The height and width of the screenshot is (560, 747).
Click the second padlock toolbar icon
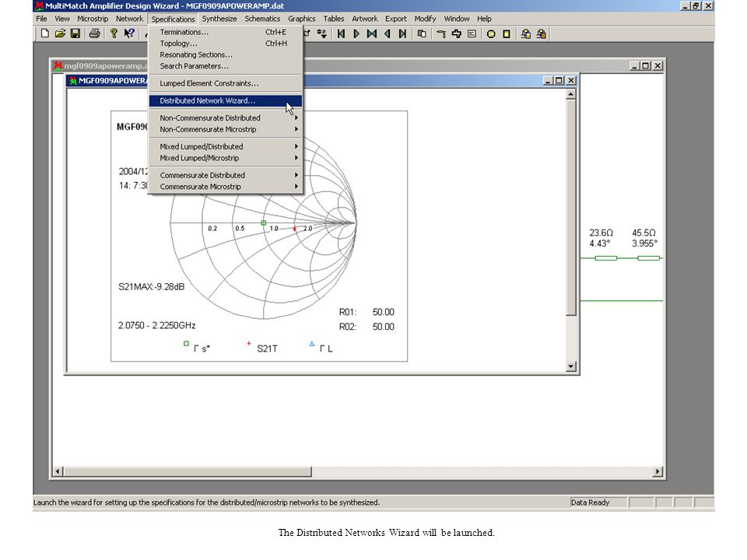click(x=542, y=33)
